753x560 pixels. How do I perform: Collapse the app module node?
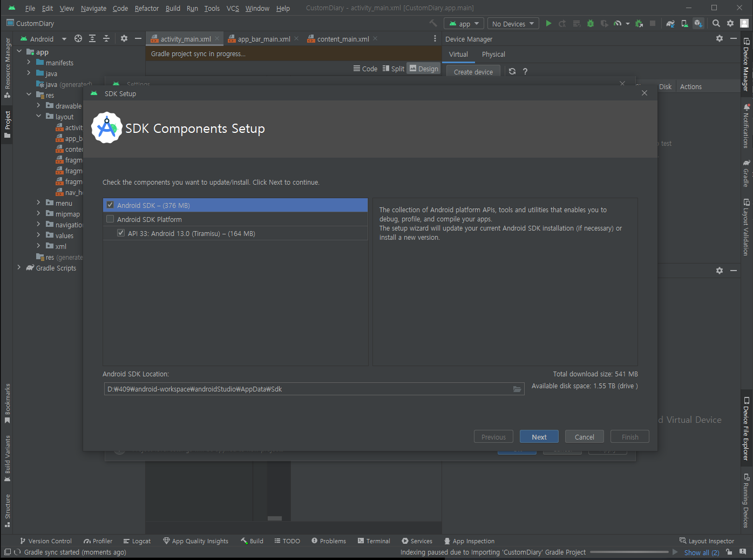pyautogui.click(x=19, y=52)
